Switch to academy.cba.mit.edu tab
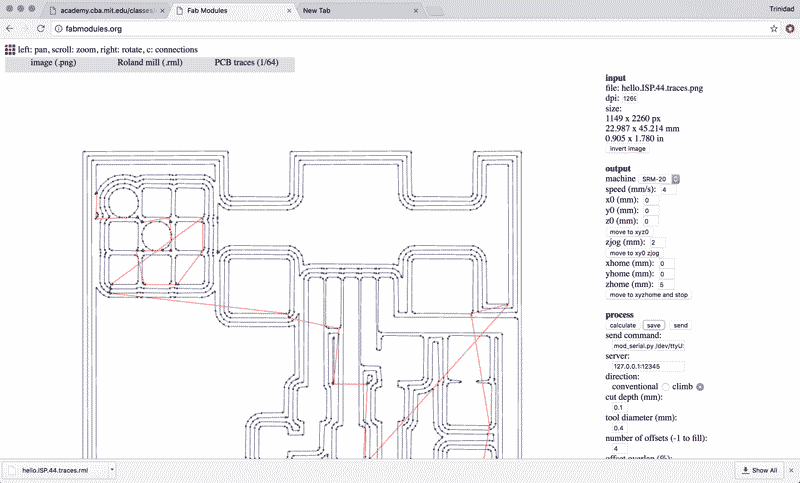800x483 pixels. (105, 10)
